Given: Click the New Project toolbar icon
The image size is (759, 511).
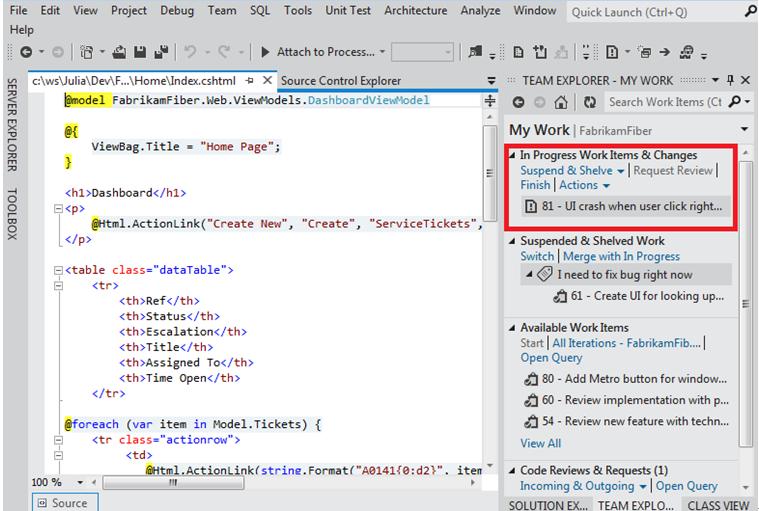Looking at the screenshot, I should (x=87, y=52).
